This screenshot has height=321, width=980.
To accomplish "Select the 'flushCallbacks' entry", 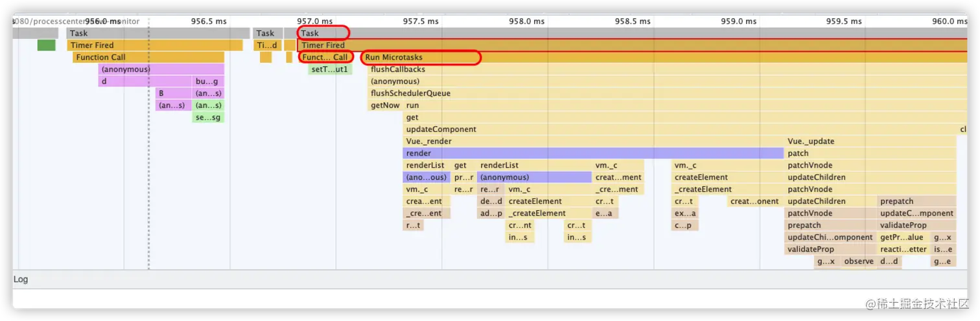I will (x=668, y=69).
